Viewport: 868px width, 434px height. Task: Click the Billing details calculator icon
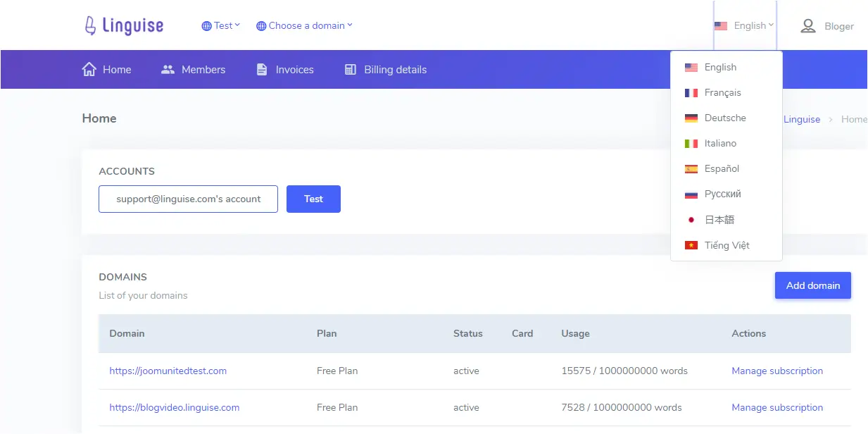point(350,69)
